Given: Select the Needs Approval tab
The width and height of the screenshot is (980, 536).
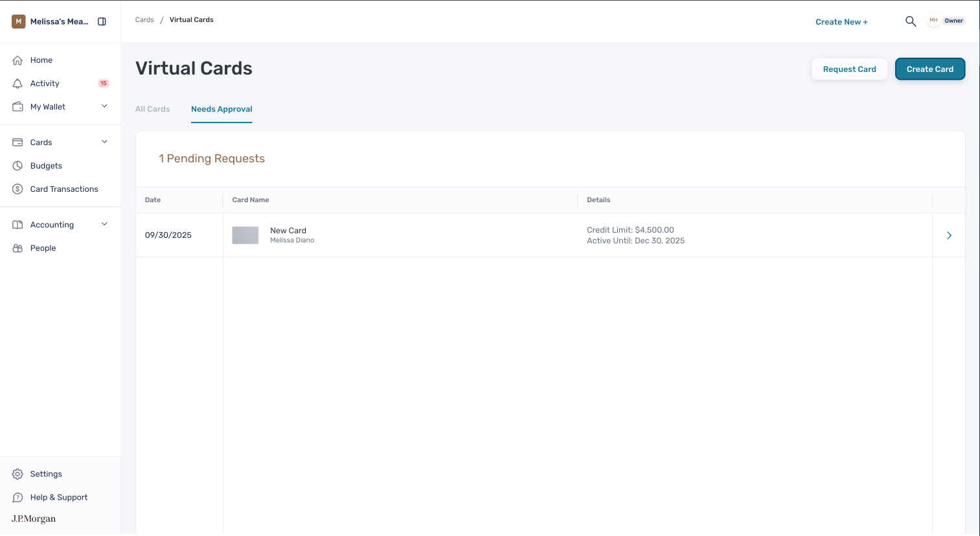Looking at the screenshot, I should coord(222,109).
